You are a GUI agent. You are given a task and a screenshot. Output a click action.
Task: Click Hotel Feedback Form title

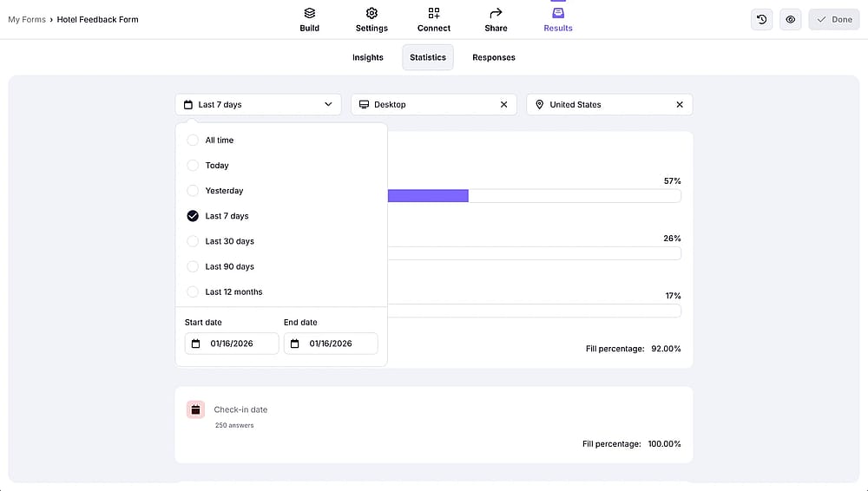[x=97, y=19]
